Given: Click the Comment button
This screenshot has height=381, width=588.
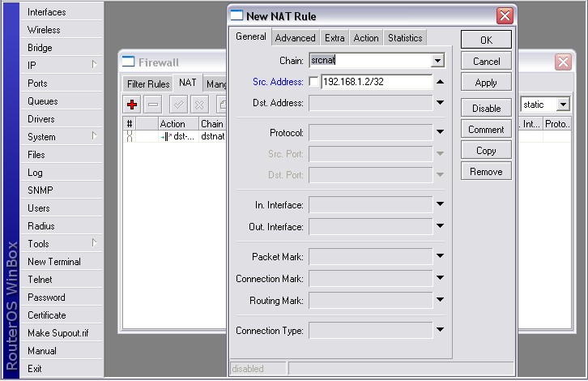Looking at the screenshot, I should click(486, 130).
